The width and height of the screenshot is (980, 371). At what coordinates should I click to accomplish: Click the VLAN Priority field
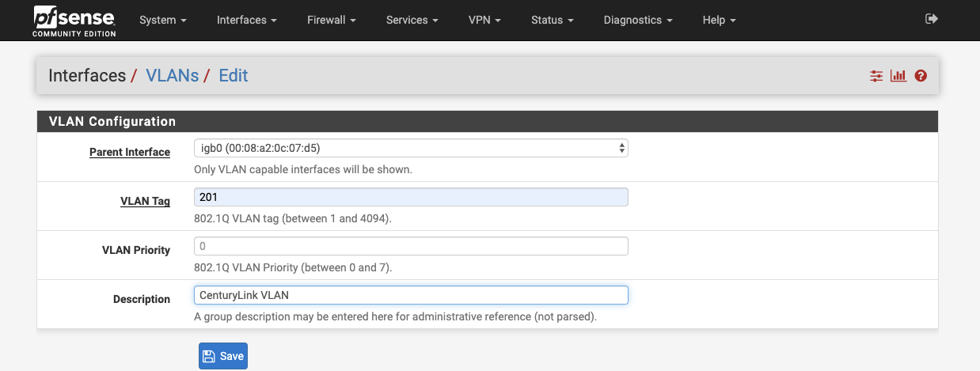pyautogui.click(x=411, y=246)
